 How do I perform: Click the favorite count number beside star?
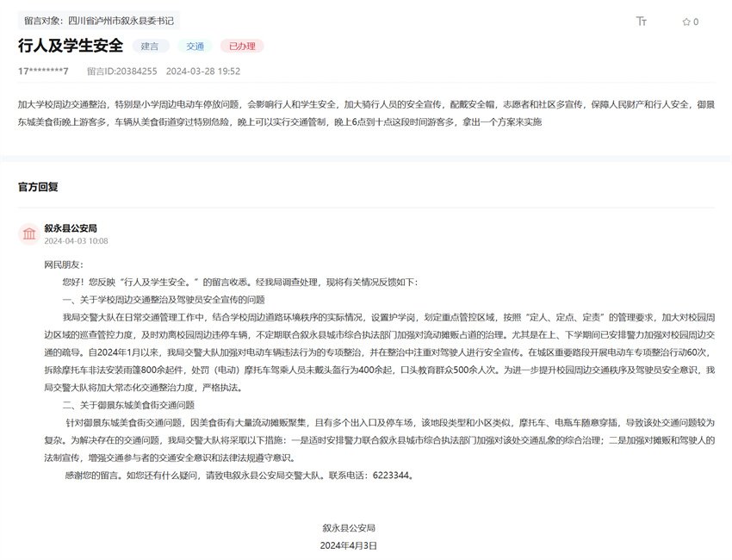[696, 22]
